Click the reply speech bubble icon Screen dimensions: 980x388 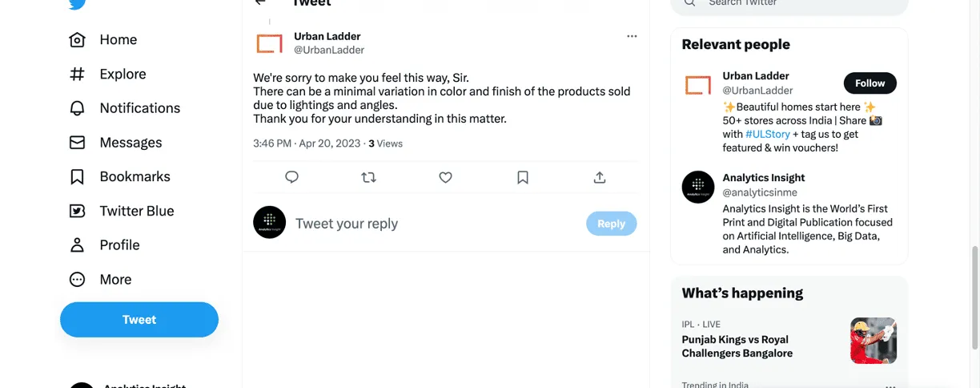291,177
